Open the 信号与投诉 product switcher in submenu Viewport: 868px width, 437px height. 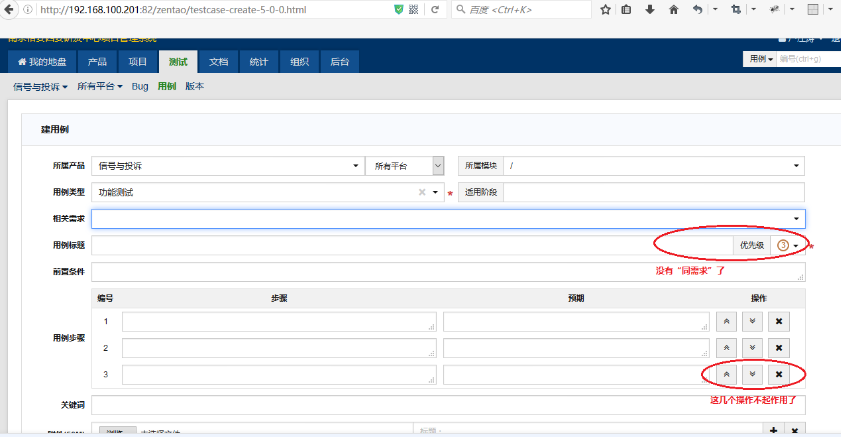coord(40,87)
